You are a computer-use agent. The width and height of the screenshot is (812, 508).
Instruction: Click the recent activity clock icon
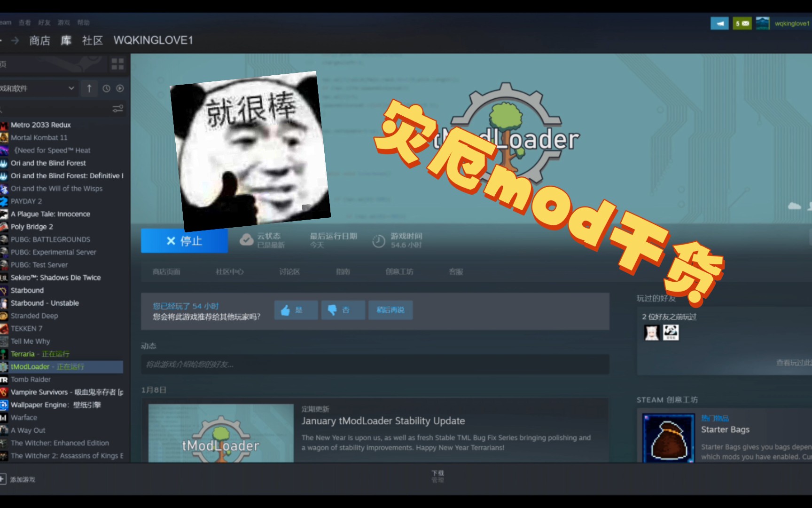[x=106, y=88]
